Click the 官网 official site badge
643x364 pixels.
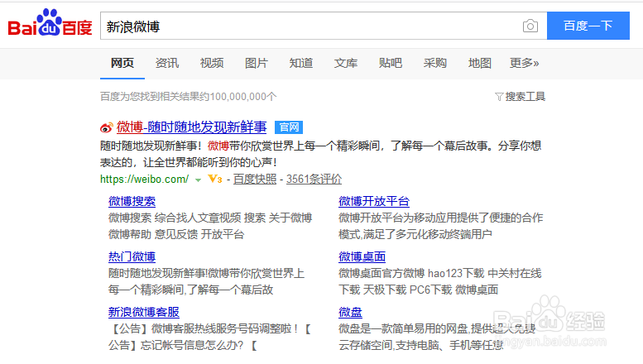click(289, 127)
